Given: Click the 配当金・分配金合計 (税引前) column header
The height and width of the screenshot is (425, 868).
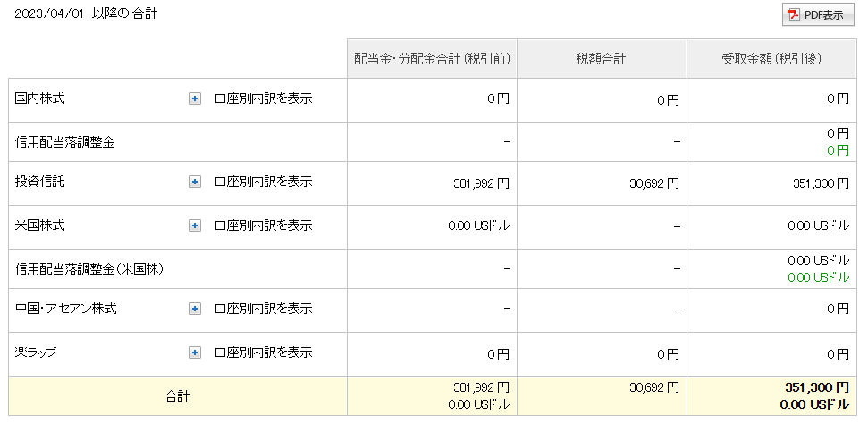Looking at the screenshot, I should coord(432,59).
